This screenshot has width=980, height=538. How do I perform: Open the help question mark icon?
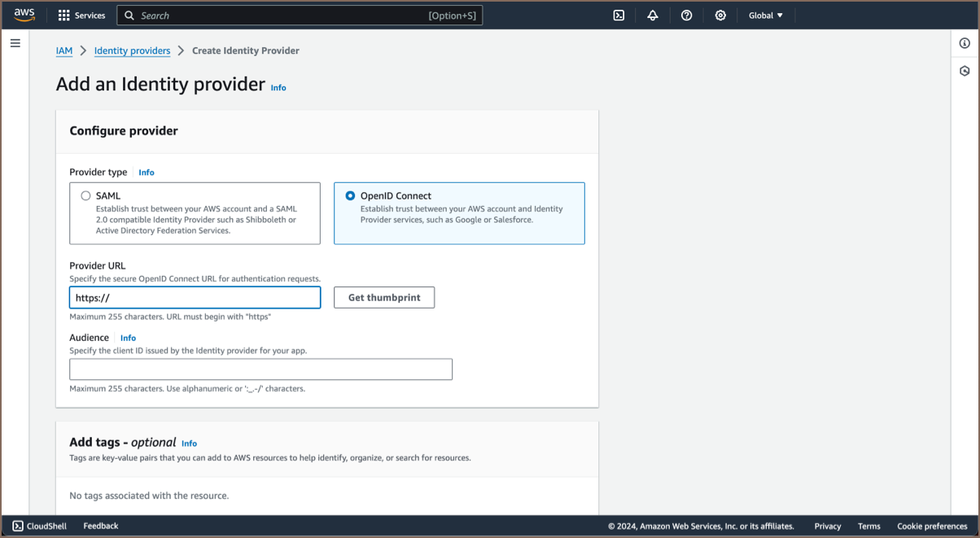tap(686, 15)
